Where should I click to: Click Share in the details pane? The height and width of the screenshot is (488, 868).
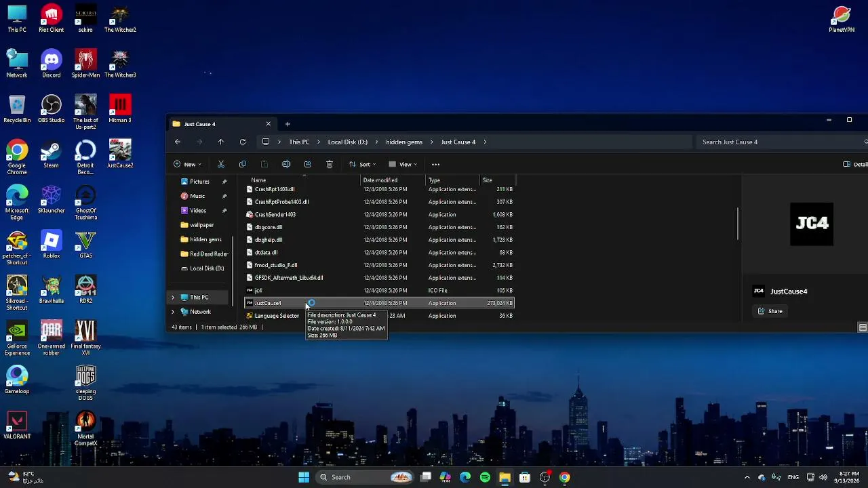click(770, 311)
